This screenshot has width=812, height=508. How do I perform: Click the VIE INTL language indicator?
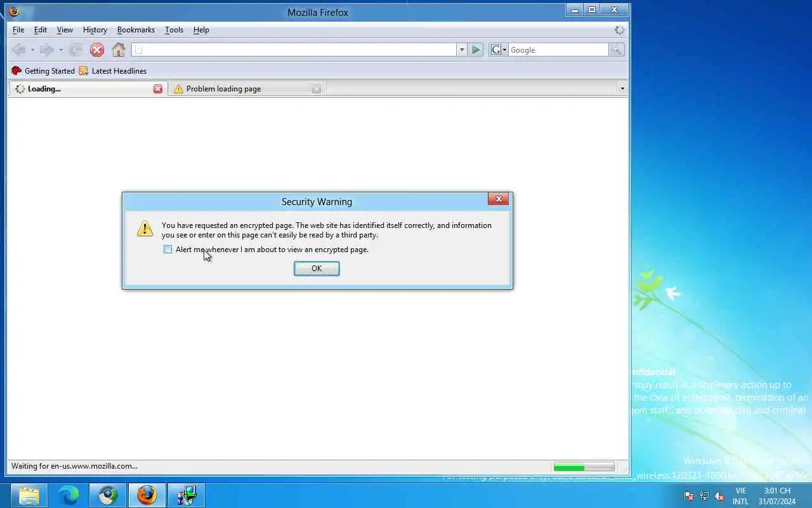[740, 496]
